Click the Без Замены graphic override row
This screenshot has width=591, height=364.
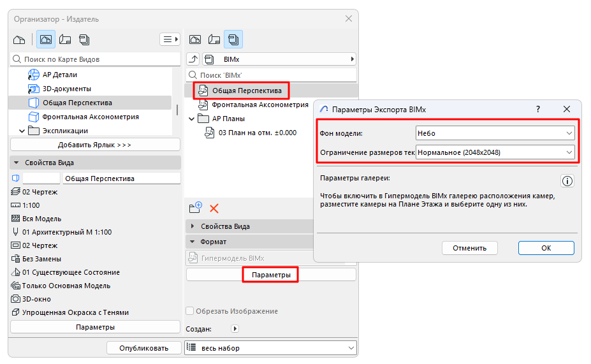36,259
